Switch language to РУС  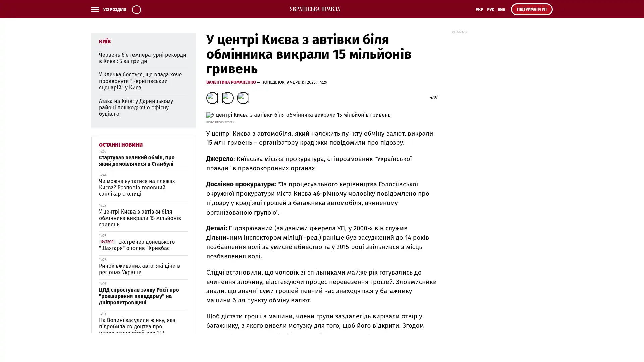[x=490, y=10]
